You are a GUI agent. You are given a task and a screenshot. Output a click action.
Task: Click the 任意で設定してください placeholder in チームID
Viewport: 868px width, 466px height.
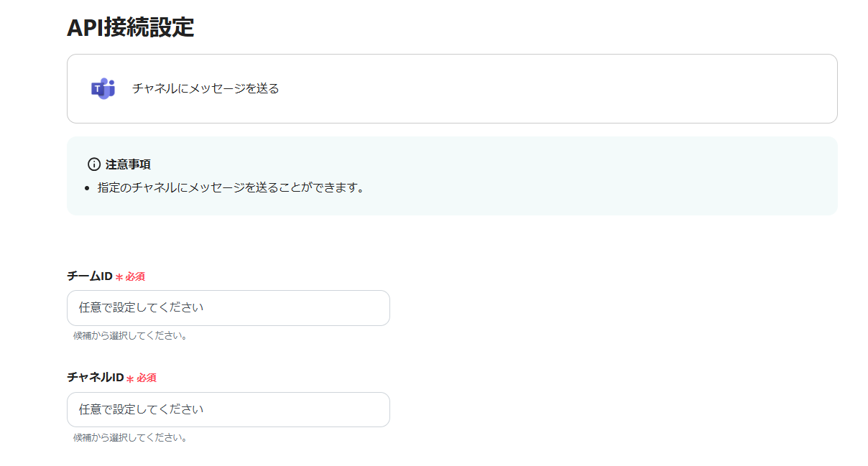click(x=142, y=308)
